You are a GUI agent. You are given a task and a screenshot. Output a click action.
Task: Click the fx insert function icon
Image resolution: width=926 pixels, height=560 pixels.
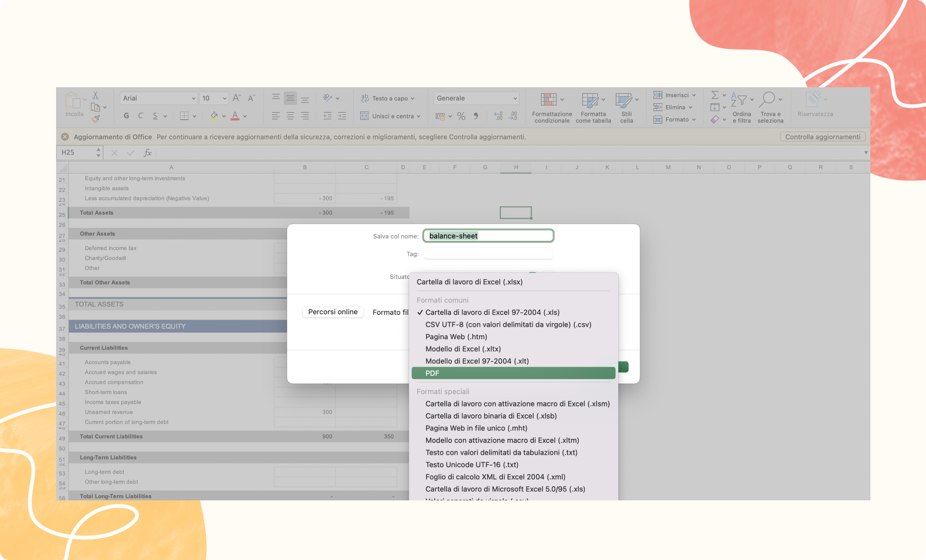click(147, 153)
